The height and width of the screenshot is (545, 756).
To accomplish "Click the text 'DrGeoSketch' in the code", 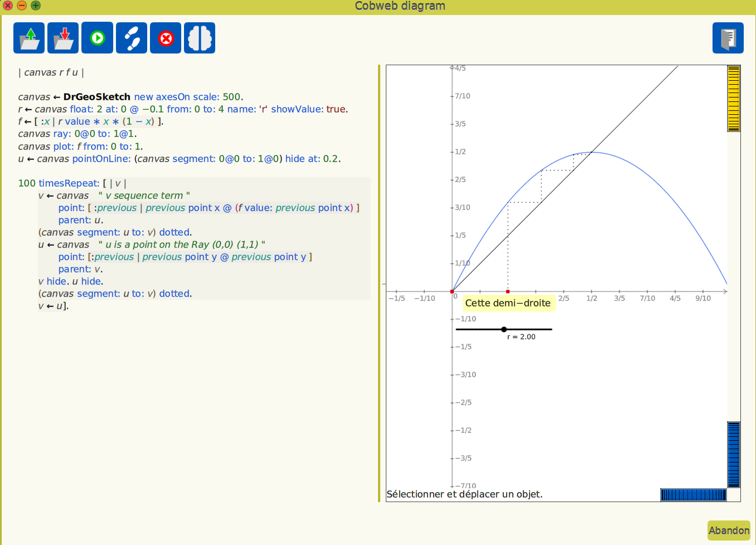I will point(97,97).
